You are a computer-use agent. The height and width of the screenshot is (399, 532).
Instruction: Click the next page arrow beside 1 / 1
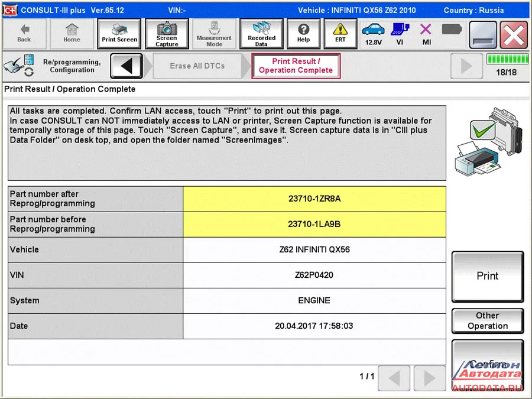[x=430, y=378]
